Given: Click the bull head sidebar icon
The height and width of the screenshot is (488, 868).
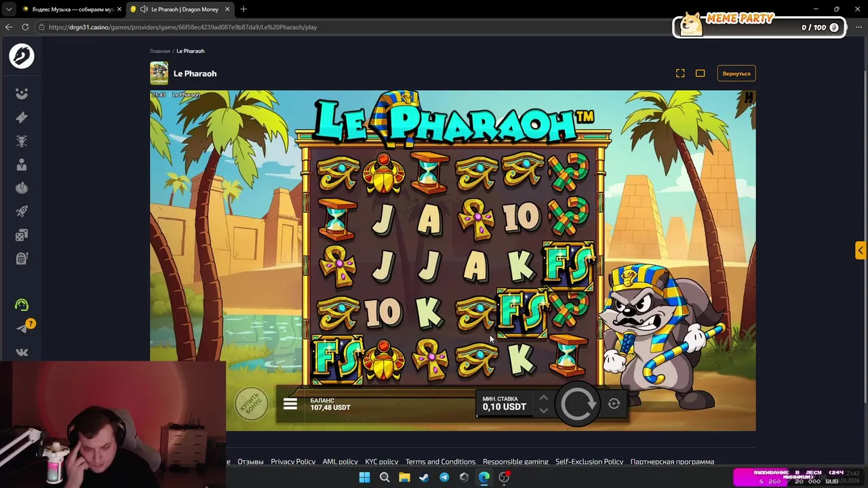Looking at the screenshot, I should coord(22,141).
